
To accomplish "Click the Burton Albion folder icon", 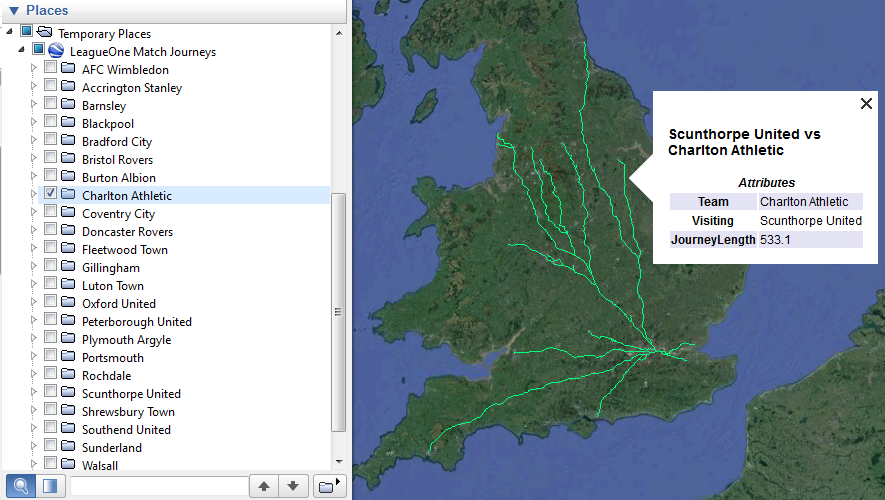I will pos(68,176).
